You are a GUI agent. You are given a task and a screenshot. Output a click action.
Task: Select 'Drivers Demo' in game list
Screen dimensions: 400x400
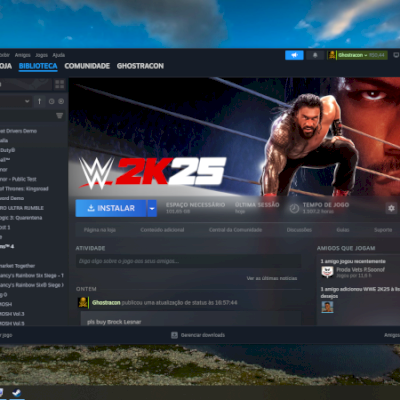(x=18, y=131)
